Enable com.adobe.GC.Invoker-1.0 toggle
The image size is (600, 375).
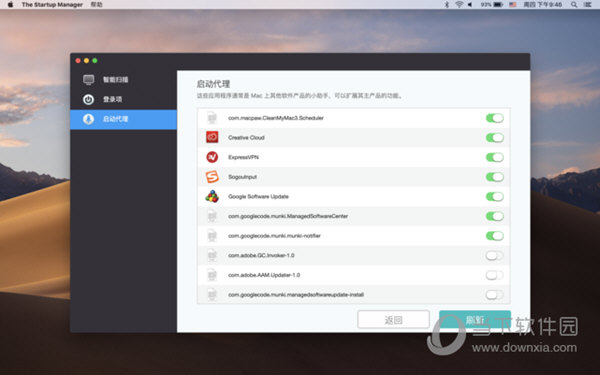(x=495, y=255)
